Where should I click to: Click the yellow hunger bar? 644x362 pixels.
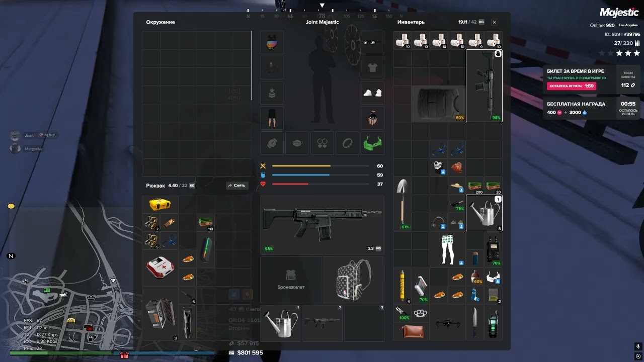[320, 166]
